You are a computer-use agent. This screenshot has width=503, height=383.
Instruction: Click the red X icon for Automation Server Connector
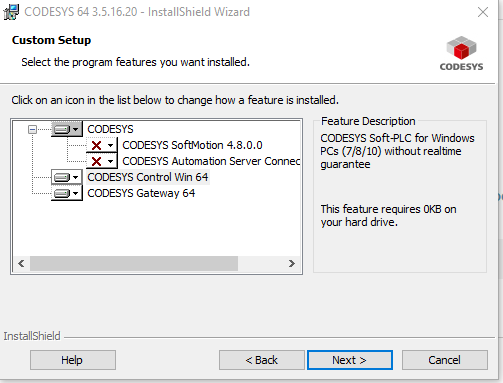[x=96, y=161]
